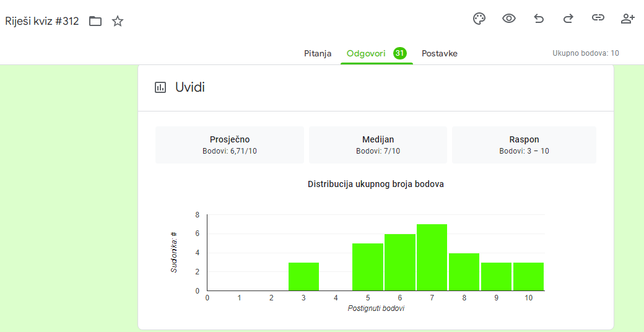Click the Bodovi: 6,71/10 value
Viewport: 644px width, 332px height.
click(230, 151)
